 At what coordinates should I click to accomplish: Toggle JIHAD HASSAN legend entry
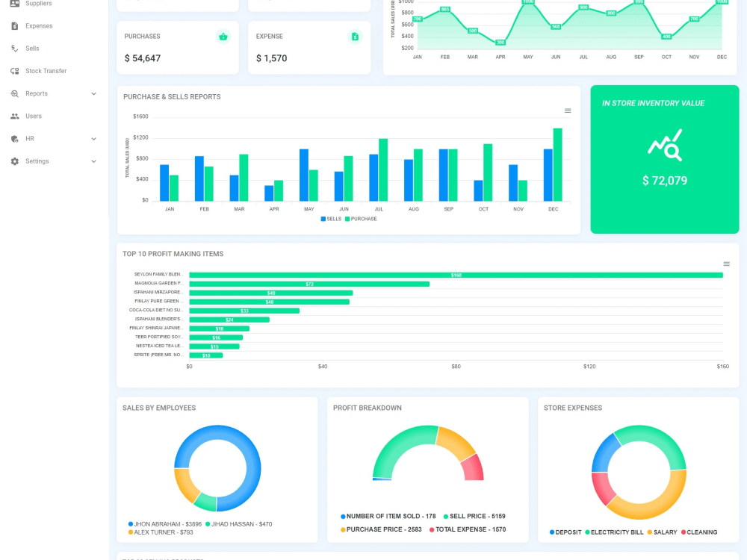pyautogui.click(x=239, y=524)
